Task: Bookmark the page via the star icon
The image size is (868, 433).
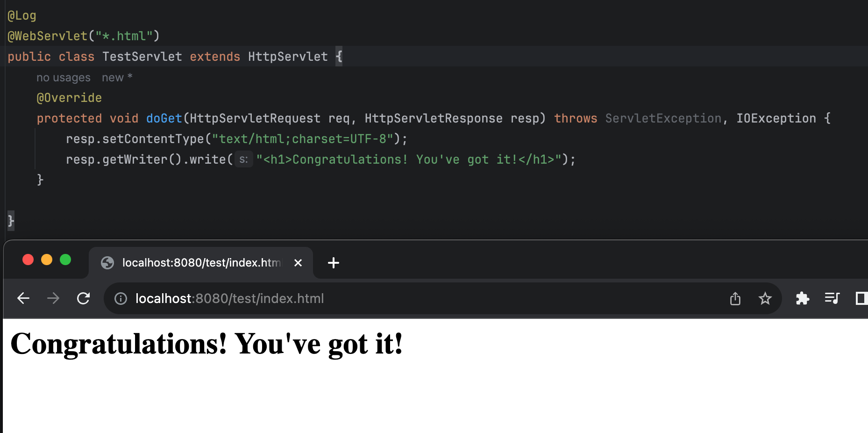Action: click(765, 298)
